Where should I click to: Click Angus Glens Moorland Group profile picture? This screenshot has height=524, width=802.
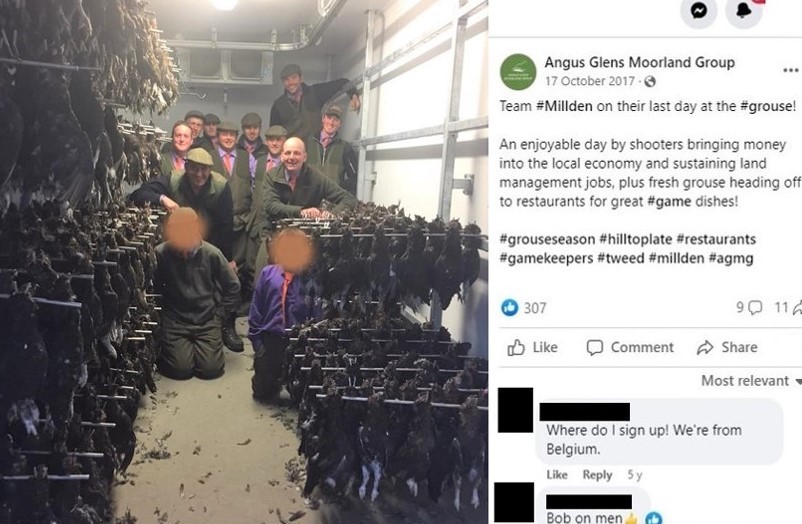518,72
